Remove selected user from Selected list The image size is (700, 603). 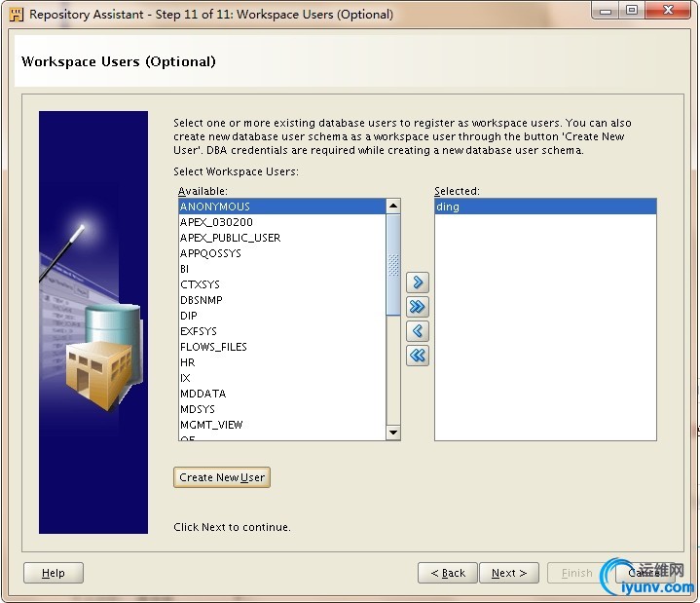point(418,331)
